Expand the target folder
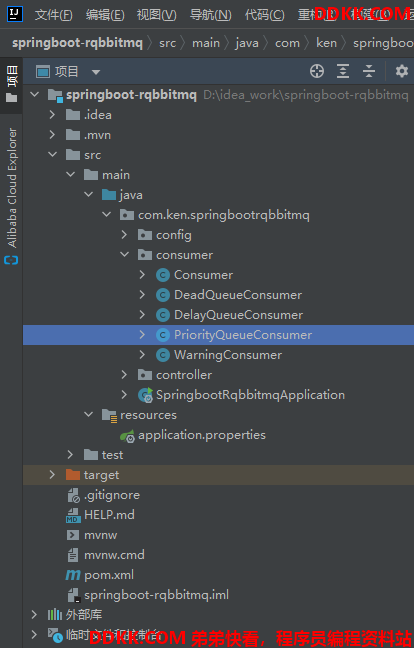This screenshot has width=414, height=648. [x=52, y=474]
